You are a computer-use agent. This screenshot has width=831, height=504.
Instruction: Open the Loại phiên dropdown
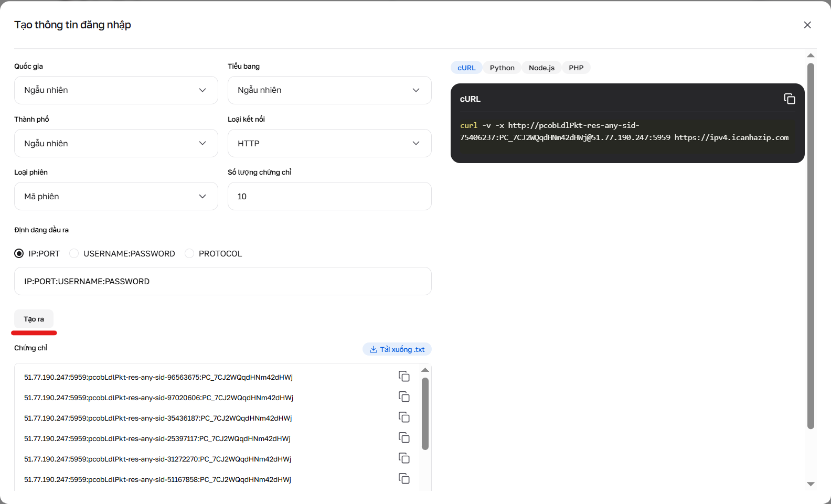tap(116, 196)
